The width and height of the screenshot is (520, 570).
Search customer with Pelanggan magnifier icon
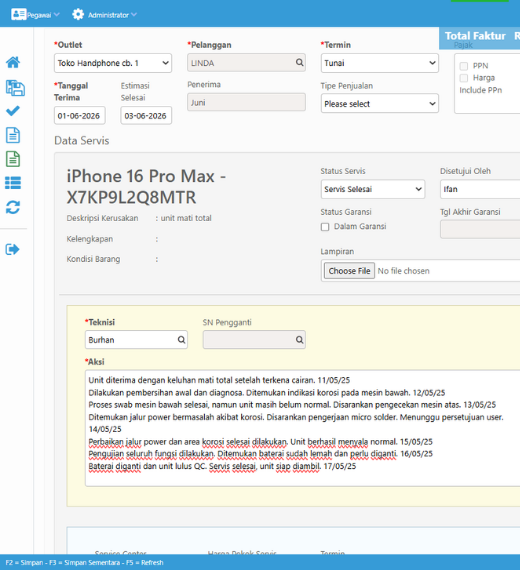(299, 63)
